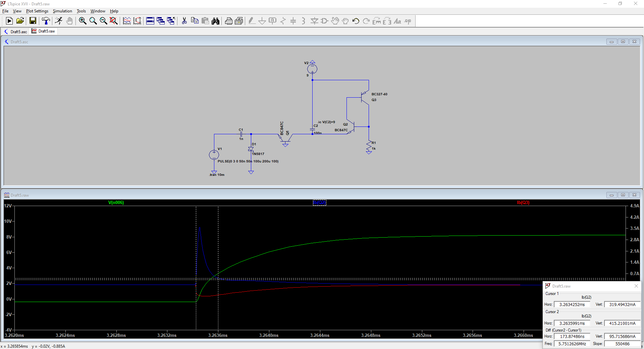The height and width of the screenshot is (349, 644).
Task: Click the Slope 550486 field
Action: point(622,344)
